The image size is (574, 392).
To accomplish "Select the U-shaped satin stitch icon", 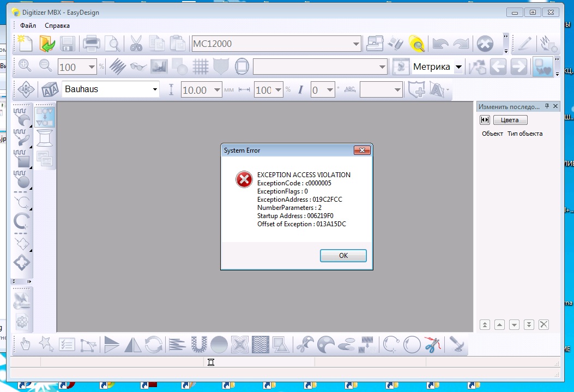I will [198, 345].
